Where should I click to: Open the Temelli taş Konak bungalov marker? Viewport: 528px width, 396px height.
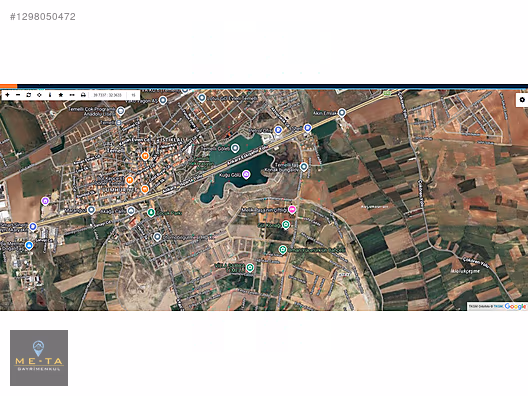click(304, 166)
